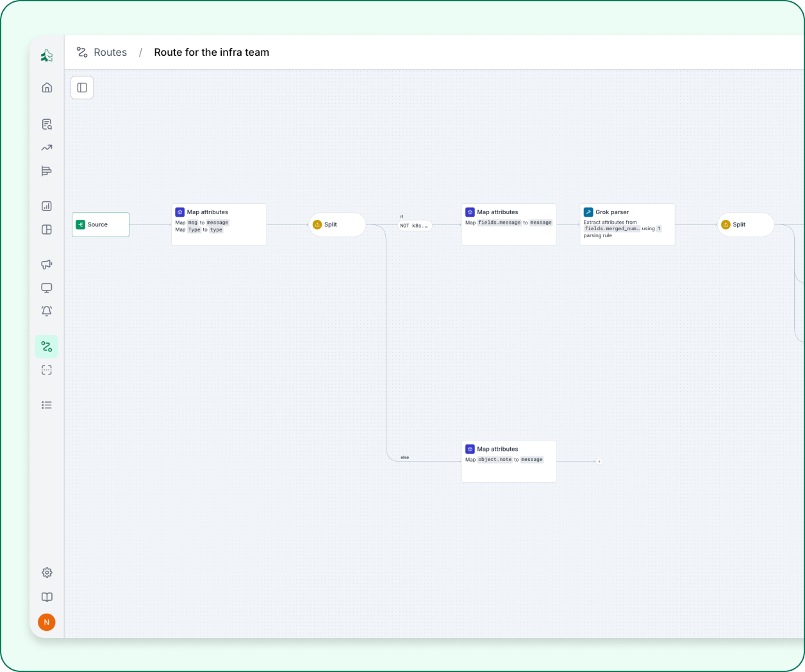Select the Grok parser node

pyautogui.click(x=627, y=224)
